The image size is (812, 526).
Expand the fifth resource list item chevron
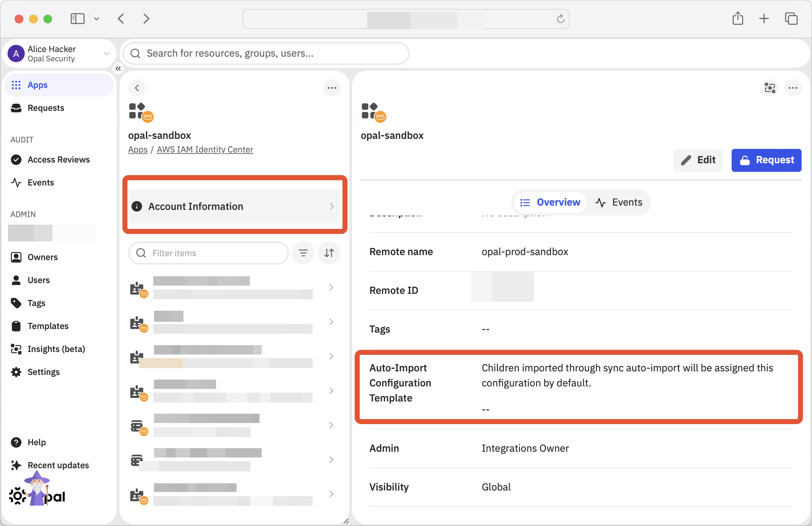(x=331, y=425)
